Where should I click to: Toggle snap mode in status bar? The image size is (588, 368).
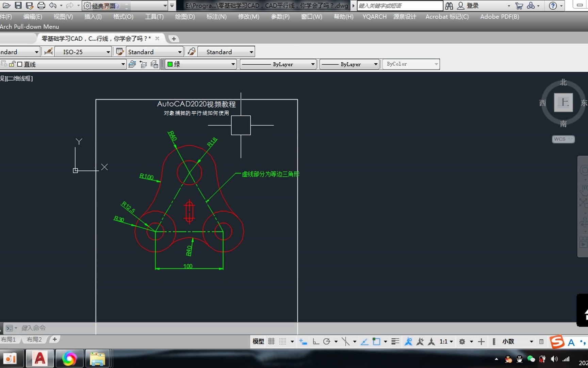click(x=282, y=341)
